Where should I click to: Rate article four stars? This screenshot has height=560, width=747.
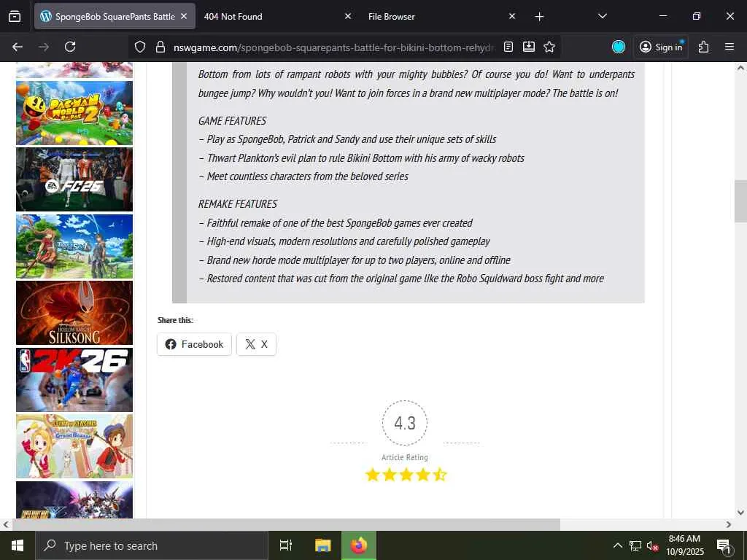[423, 475]
